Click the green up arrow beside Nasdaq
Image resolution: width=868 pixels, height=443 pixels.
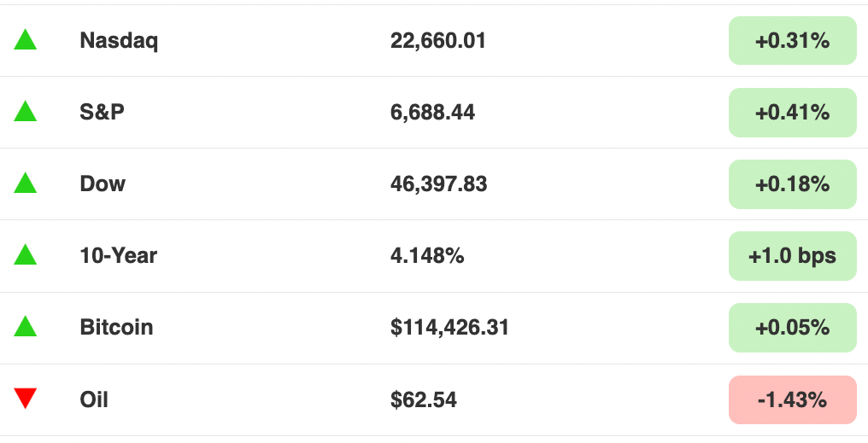click(x=26, y=40)
